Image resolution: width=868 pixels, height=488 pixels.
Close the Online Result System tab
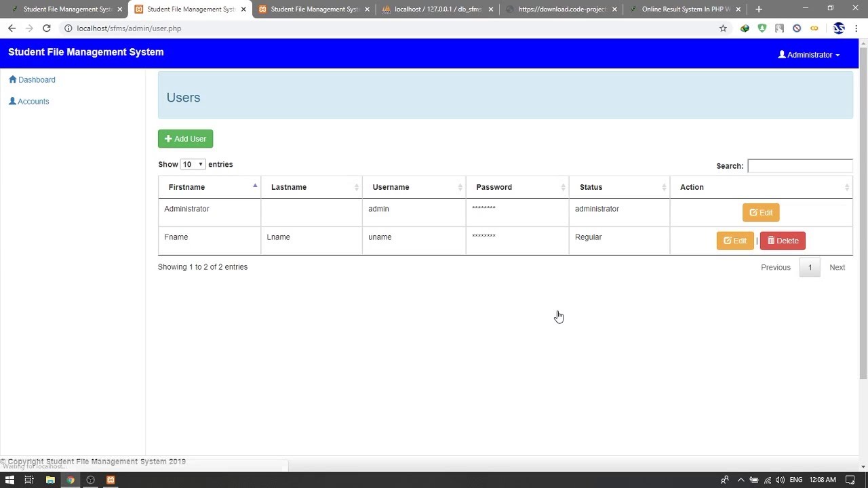[x=738, y=9]
